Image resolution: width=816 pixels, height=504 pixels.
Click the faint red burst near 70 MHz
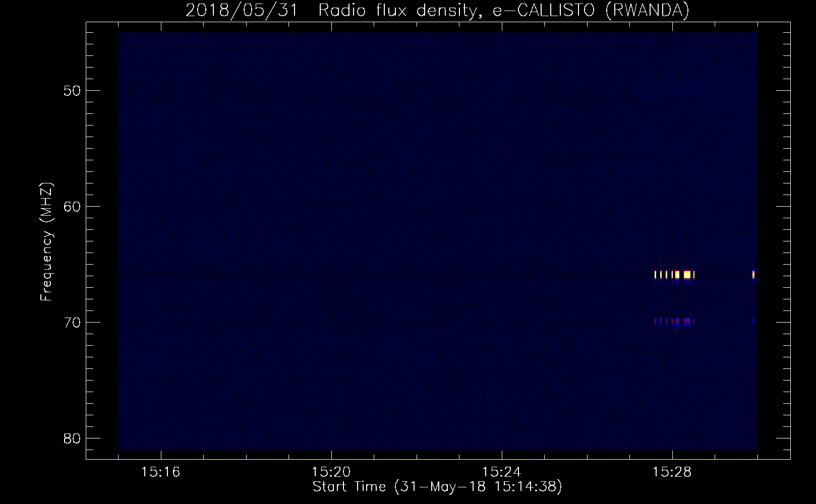point(674,321)
